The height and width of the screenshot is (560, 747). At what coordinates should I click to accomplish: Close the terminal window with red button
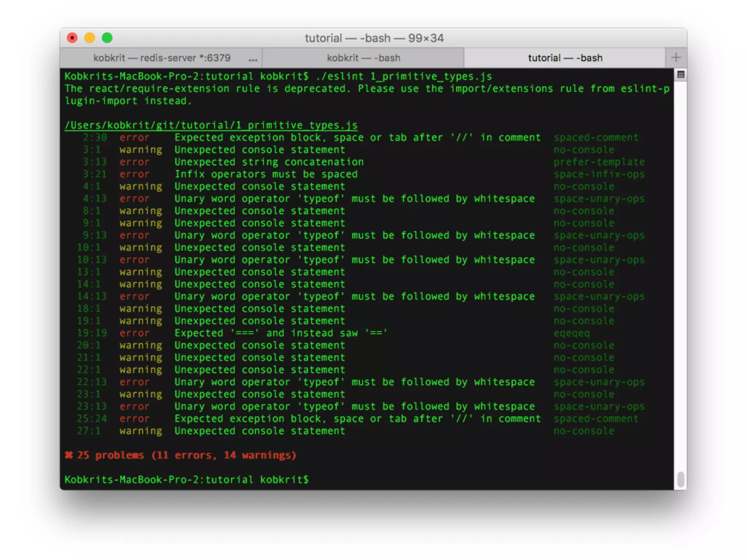coord(72,38)
